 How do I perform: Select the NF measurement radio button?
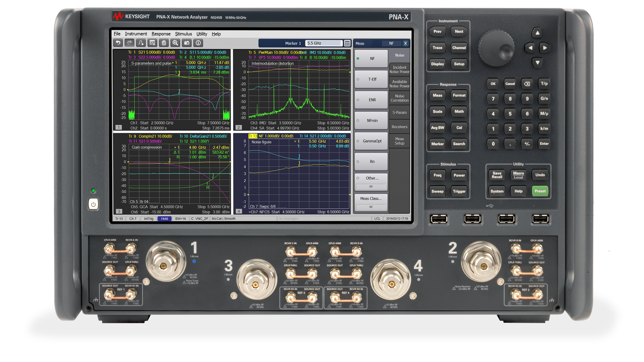[358, 59]
